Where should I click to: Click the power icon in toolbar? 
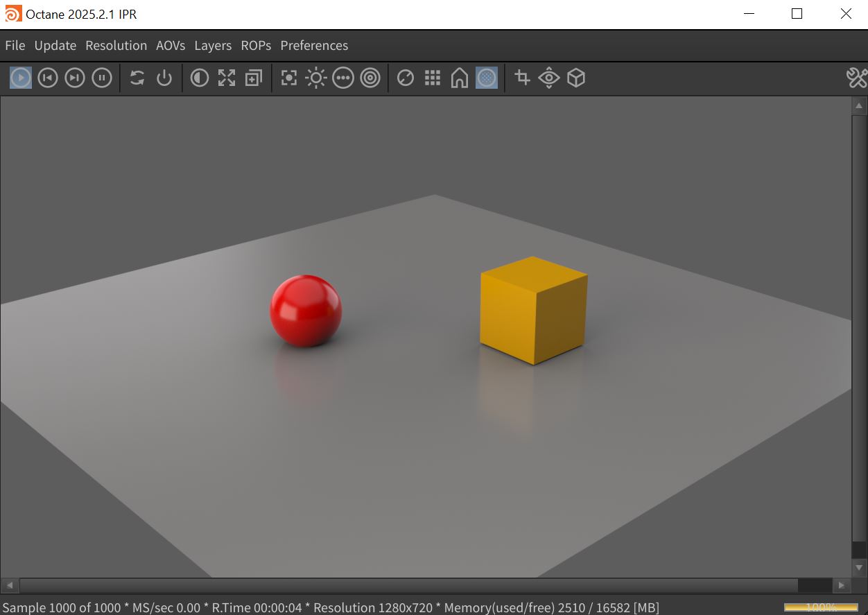pyautogui.click(x=164, y=78)
